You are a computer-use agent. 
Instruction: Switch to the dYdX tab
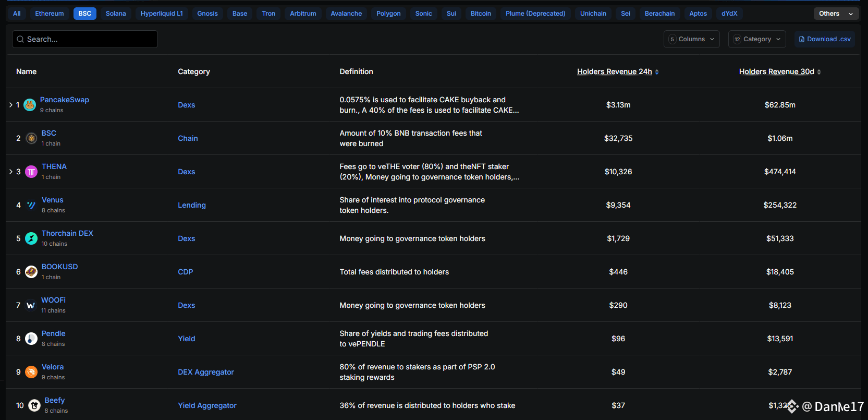729,14
